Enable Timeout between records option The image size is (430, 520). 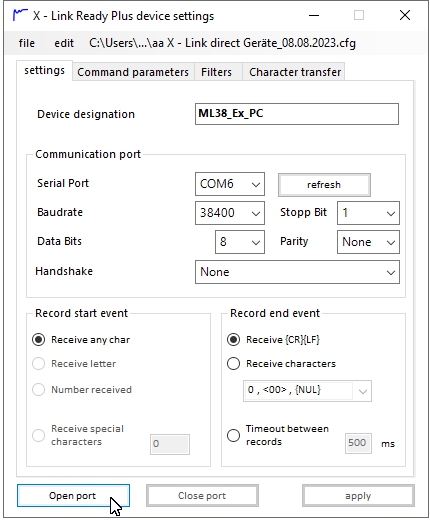pos(233,435)
